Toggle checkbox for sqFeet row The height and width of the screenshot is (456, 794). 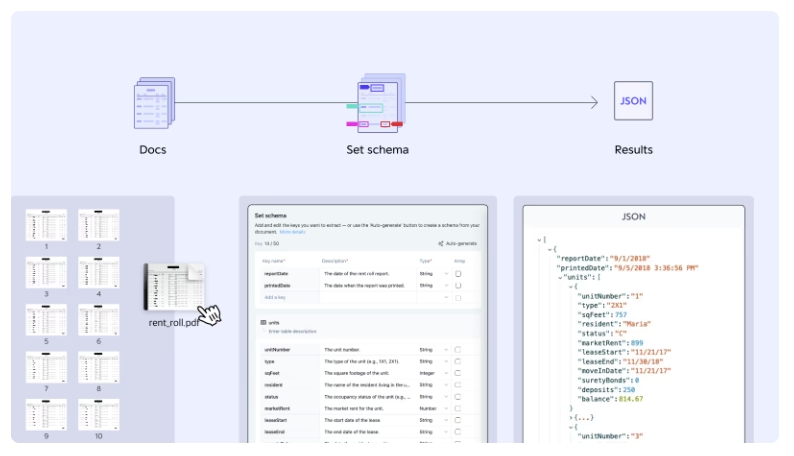click(458, 373)
